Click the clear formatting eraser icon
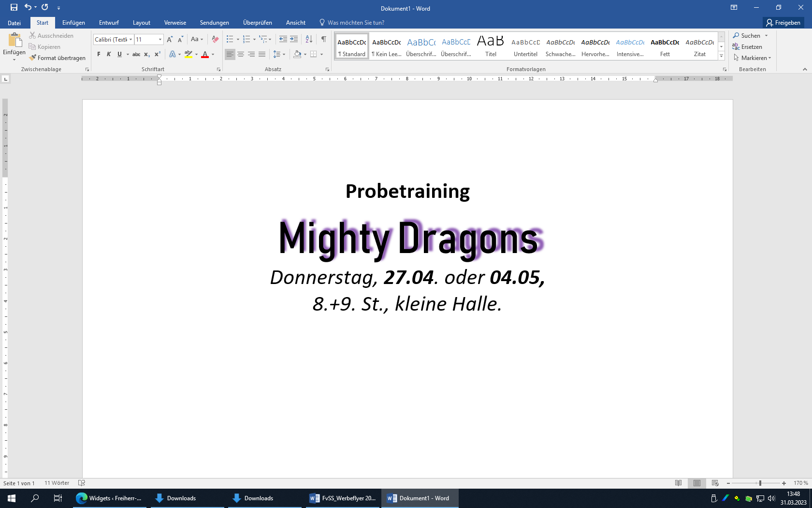The height and width of the screenshot is (508, 812). click(x=216, y=39)
